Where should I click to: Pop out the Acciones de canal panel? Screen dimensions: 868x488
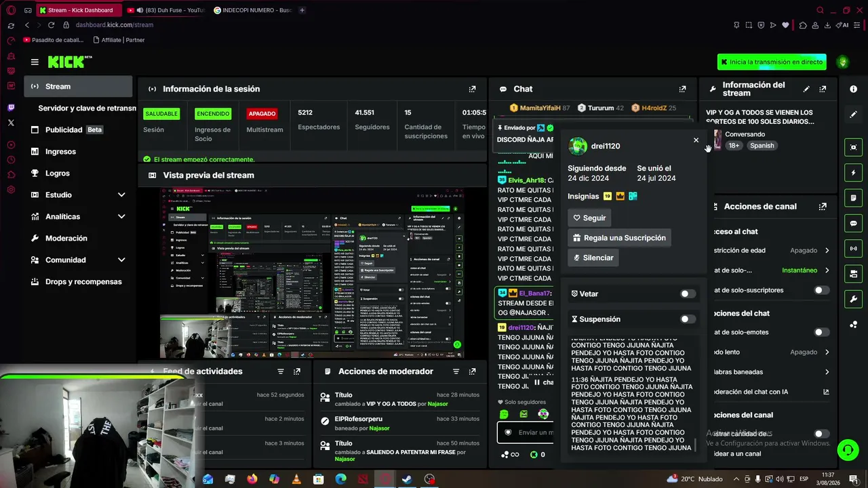(823, 207)
